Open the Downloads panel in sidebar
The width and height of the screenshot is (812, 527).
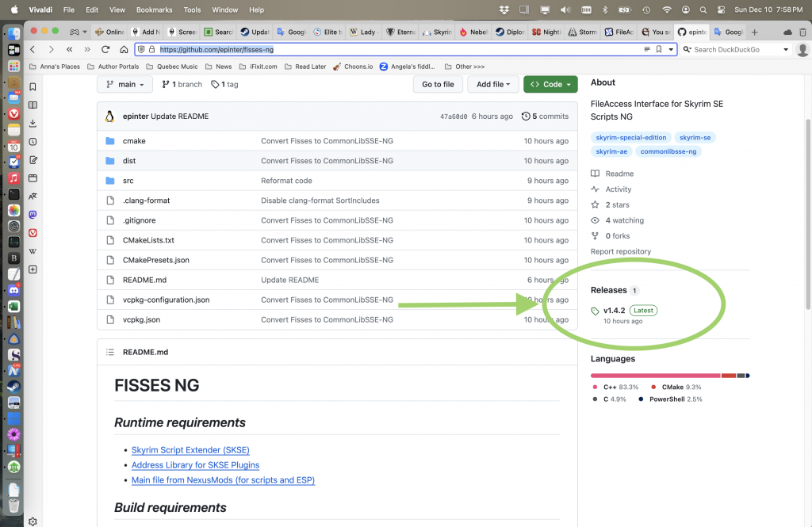33,123
